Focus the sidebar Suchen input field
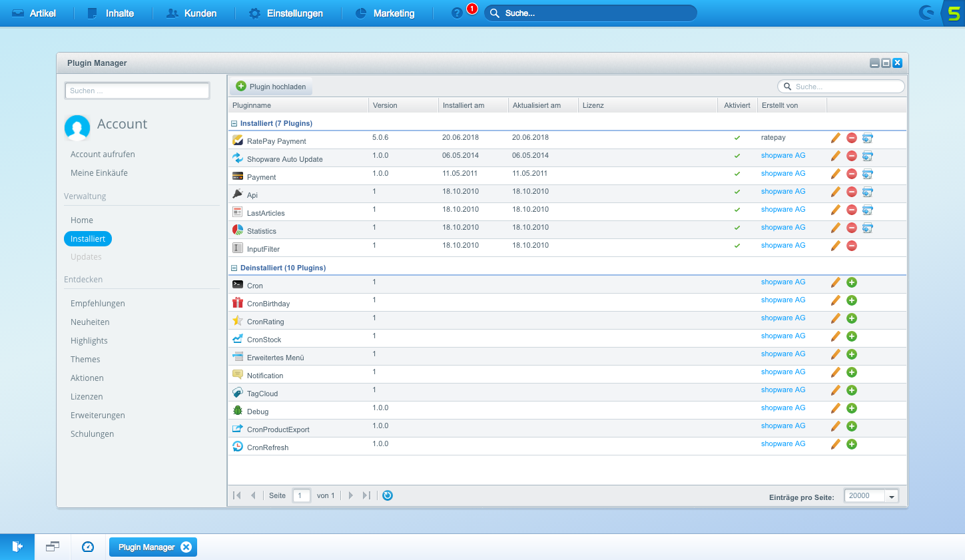 point(137,91)
